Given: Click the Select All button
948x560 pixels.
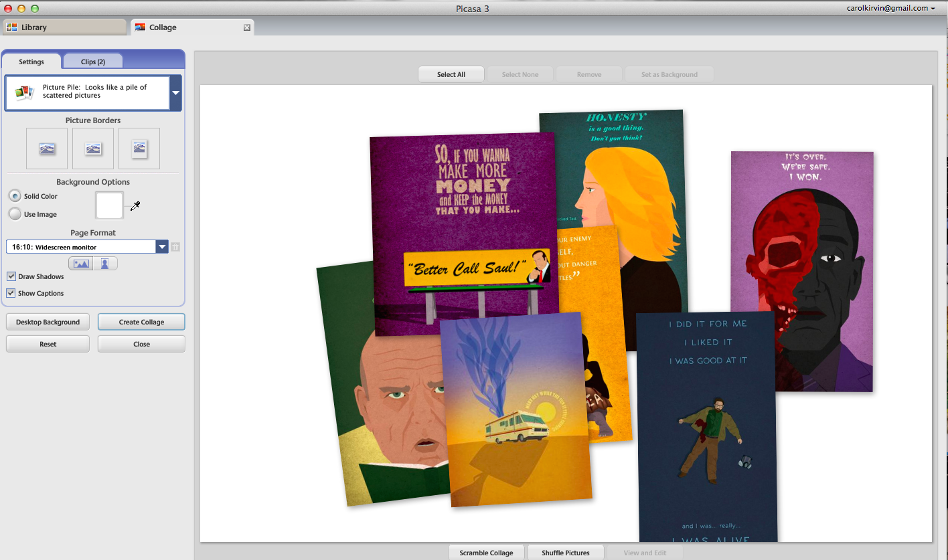Looking at the screenshot, I should pyautogui.click(x=451, y=74).
